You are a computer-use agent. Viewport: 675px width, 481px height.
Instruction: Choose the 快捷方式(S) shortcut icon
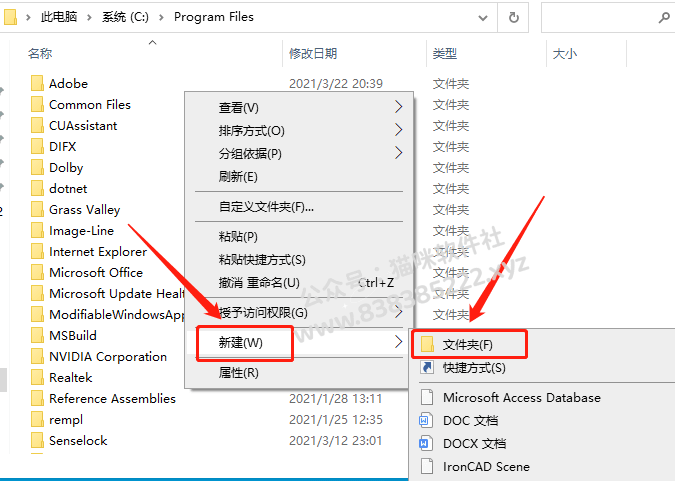[x=427, y=367]
